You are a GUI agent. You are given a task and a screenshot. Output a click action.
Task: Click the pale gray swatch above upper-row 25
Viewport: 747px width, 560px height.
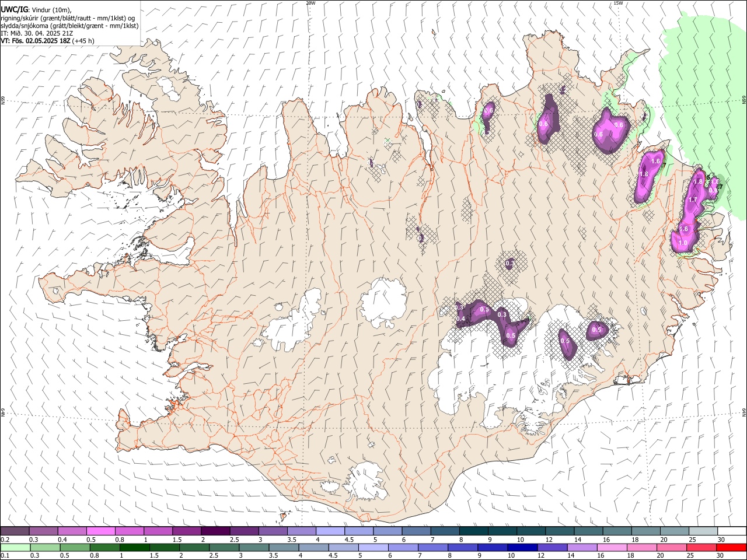[x=703, y=531]
